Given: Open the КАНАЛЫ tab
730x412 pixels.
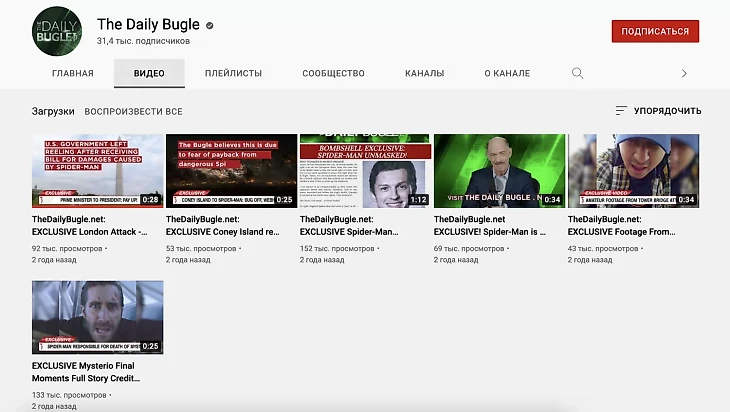Looking at the screenshot, I should point(425,73).
